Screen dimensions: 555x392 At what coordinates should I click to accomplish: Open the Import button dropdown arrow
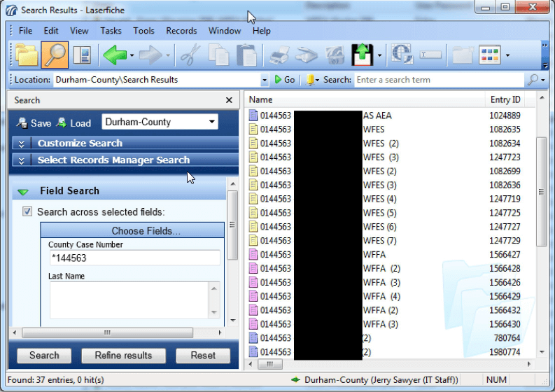click(x=379, y=55)
